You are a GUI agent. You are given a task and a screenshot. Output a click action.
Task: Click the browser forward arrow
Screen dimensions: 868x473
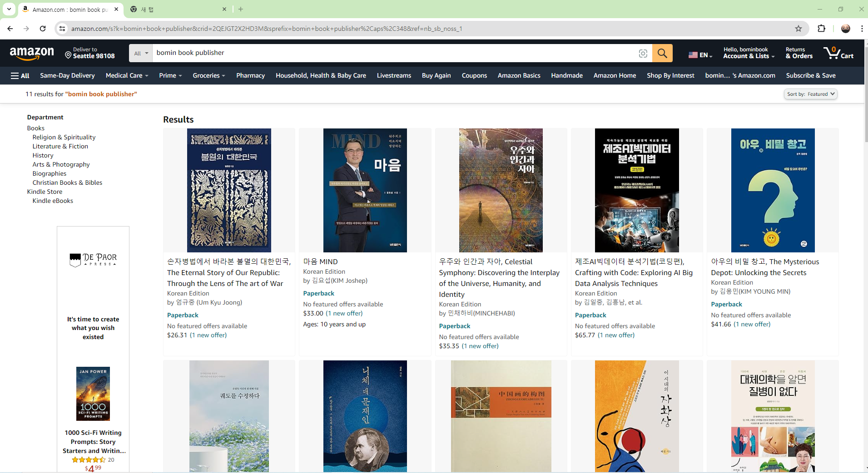[26, 29]
